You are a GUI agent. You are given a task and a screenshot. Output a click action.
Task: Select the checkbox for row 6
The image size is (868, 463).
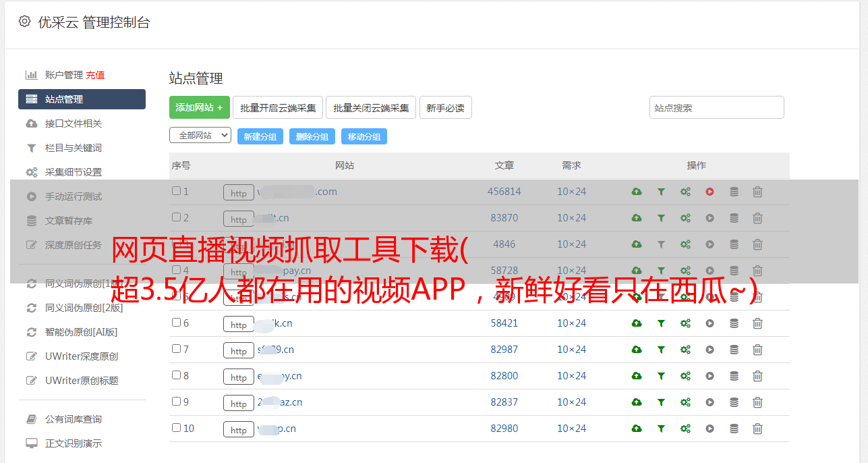[x=176, y=323]
